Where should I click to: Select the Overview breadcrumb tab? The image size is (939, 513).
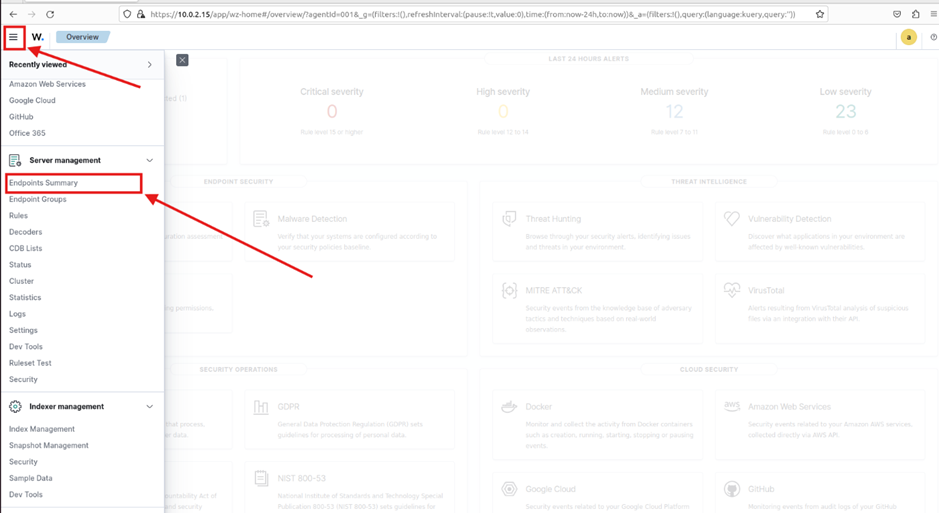pos(83,37)
